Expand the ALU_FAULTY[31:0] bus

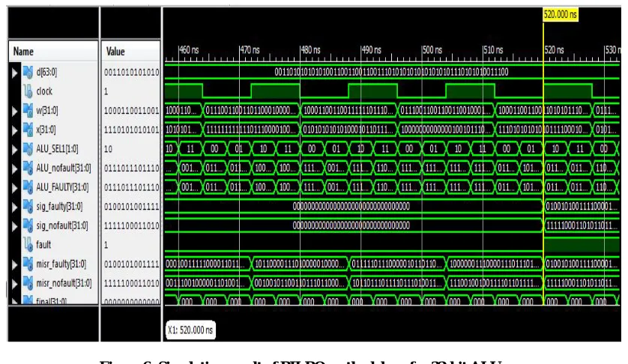15,188
